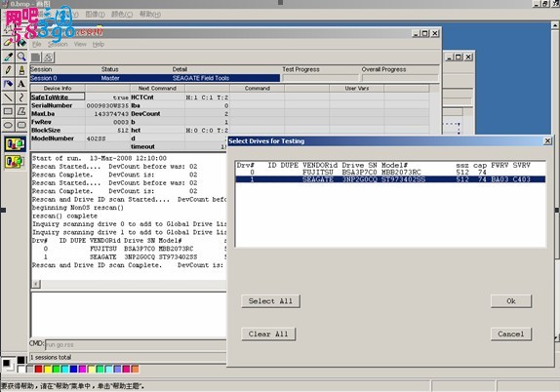Select the Fill With Color bucket tool
This screenshot has height=392, width=560.
21,43
